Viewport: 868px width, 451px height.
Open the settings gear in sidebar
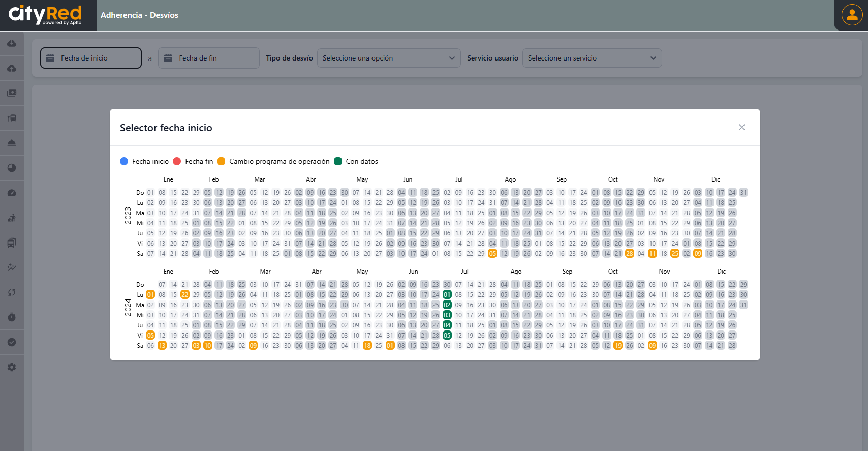(x=12, y=367)
